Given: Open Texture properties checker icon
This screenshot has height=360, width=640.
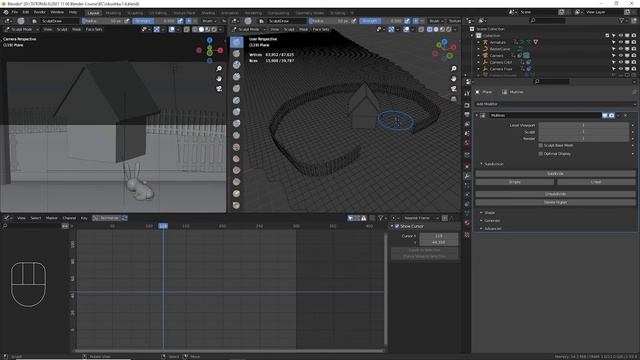Looking at the screenshot, I should pyautogui.click(x=467, y=235).
